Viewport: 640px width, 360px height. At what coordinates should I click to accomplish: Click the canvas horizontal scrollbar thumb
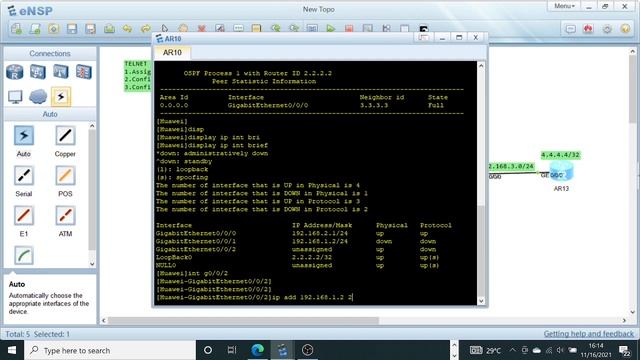pyautogui.click(x=243, y=321)
